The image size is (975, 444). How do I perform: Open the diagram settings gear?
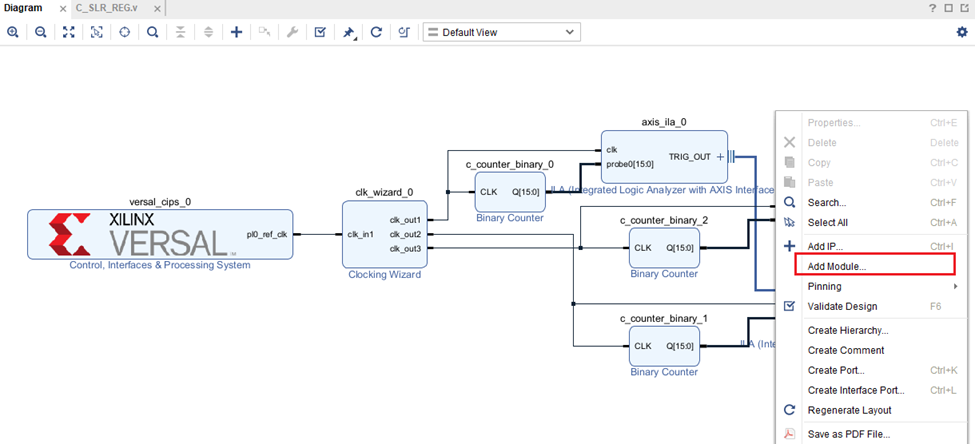[962, 32]
